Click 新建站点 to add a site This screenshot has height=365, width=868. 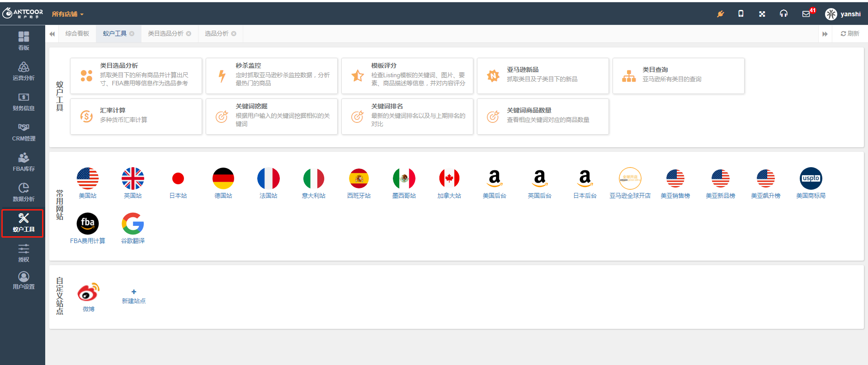coord(134,297)
